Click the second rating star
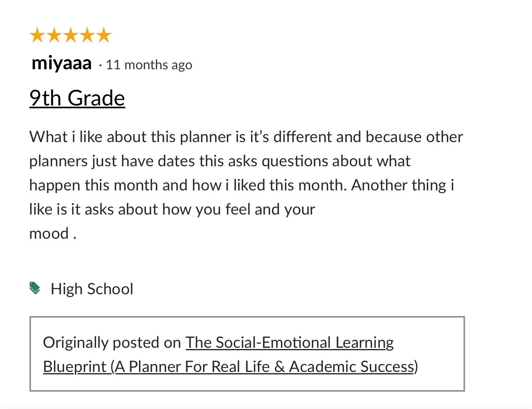Viewport: 532px width, 409px height. pos(54,35)
